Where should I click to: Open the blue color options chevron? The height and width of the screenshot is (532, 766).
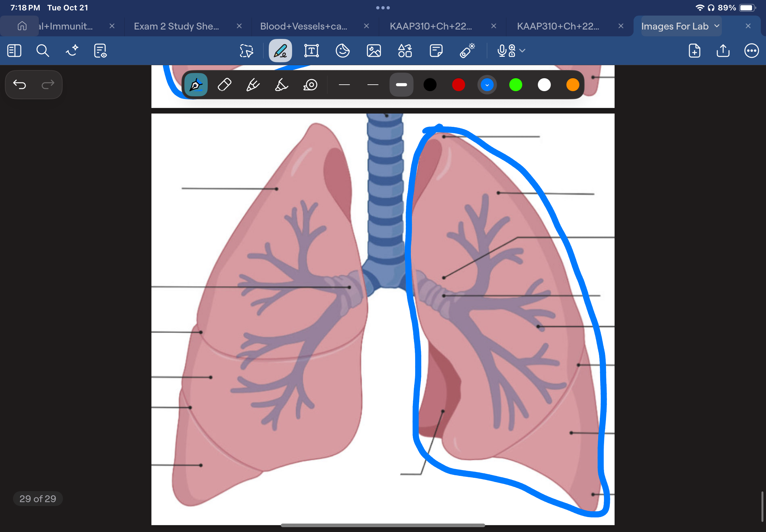coord(487,85)
